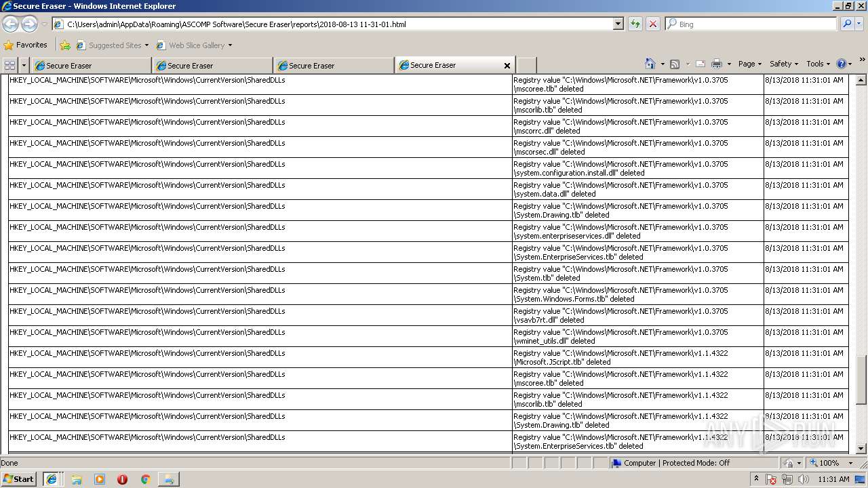The width and height of the screenshot is (868, 488).
Task: Open the Help question mark icon
Action: click(842, 64)
